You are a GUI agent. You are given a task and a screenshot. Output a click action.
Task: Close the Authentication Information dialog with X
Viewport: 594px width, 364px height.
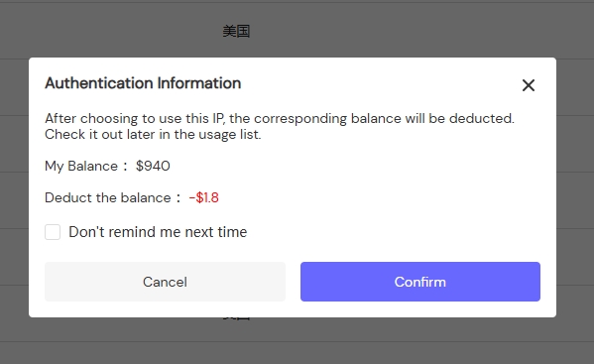(529, 85)
